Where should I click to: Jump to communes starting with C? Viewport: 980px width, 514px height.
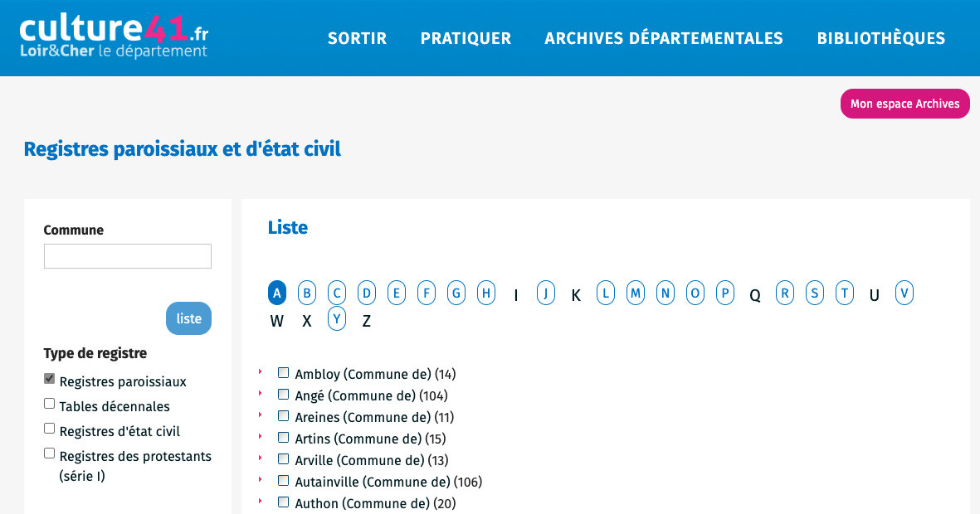[337, 293]
